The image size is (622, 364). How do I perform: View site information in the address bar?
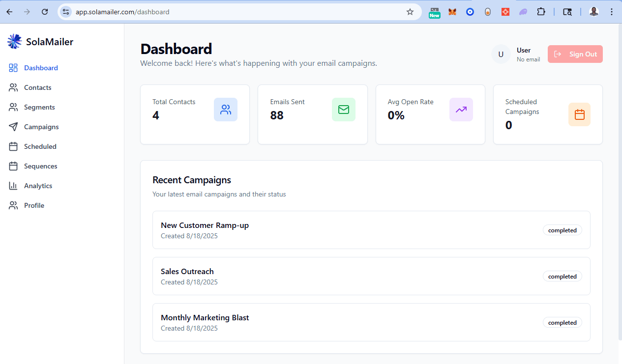(66, 12)
